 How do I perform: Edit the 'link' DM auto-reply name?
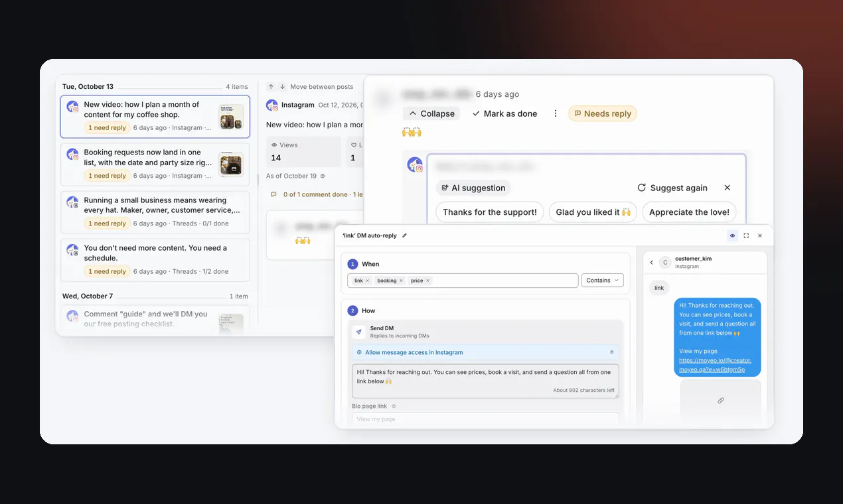coord(405,235)
